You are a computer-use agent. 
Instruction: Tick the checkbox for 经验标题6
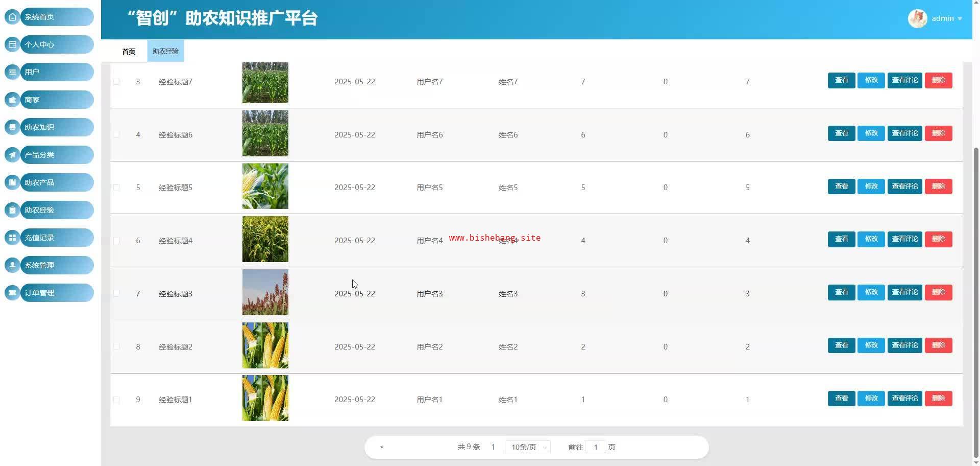point(116,135)
